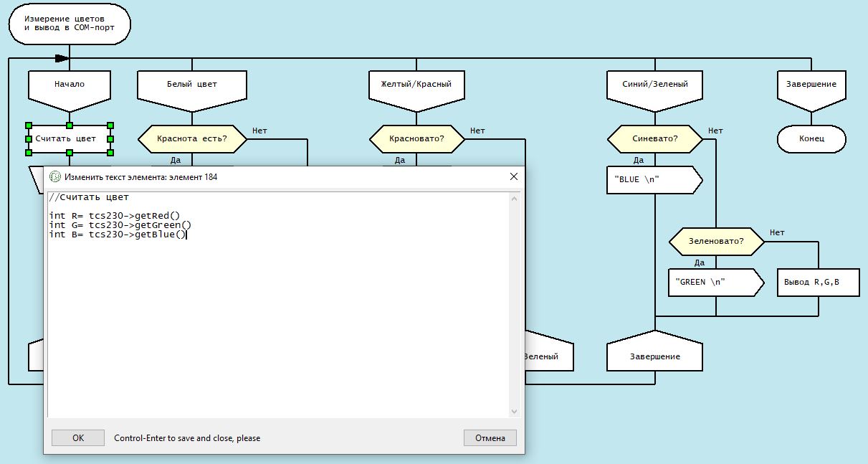Select the Красновато? decision block
This screenshot has height=464, width=868.
click(x=416, y=138)
